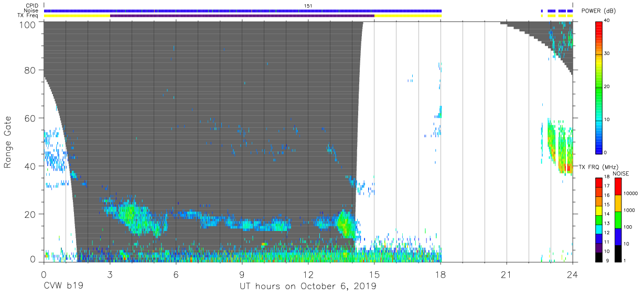Click the x-axis tick label 9
The height and width of the screenshot is (297, 644).
pyautogui.click(x=242, y=274)
